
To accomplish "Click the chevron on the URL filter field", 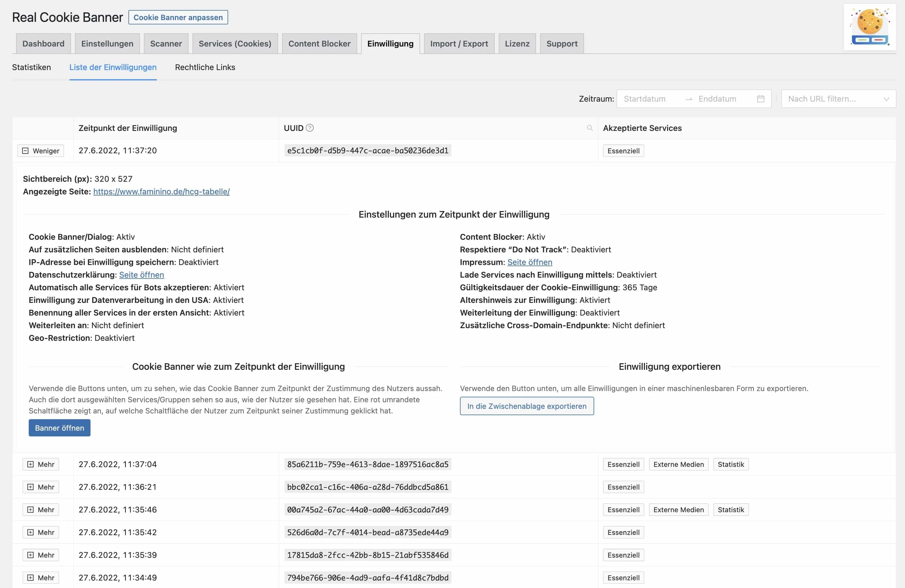I will [x=887, y=99].
